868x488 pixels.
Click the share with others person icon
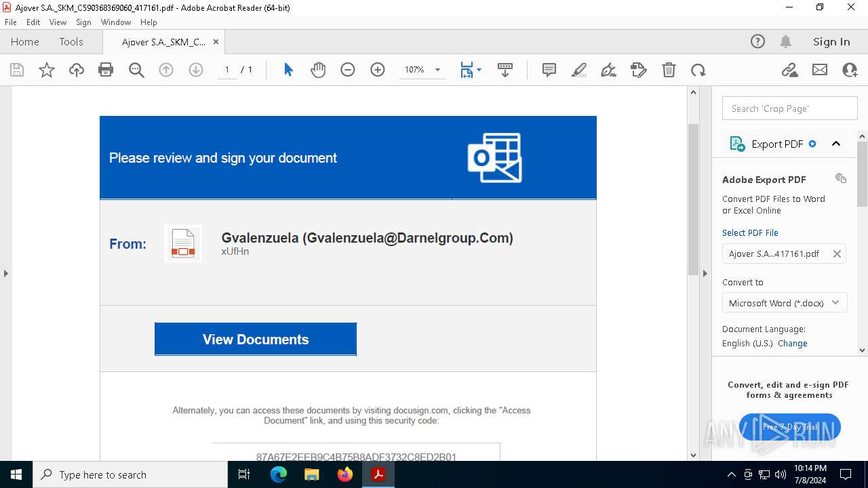(850, 70)
